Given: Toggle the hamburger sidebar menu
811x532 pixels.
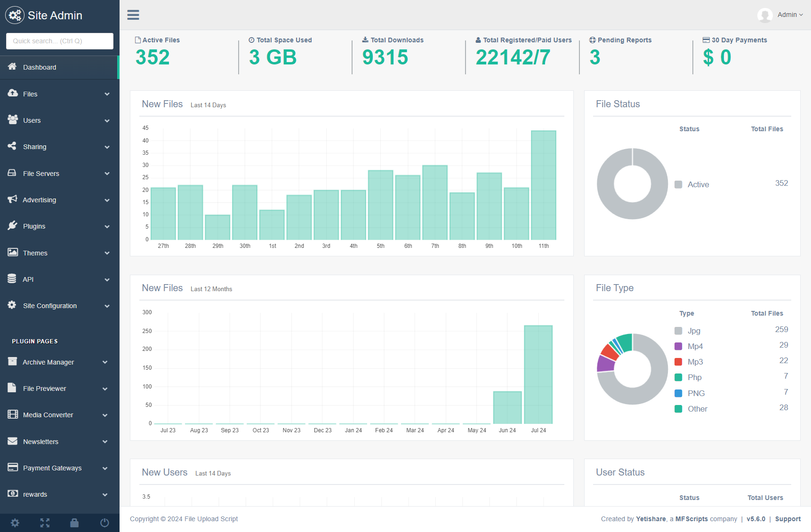Looking at the screenshot, I should (133, 15).
